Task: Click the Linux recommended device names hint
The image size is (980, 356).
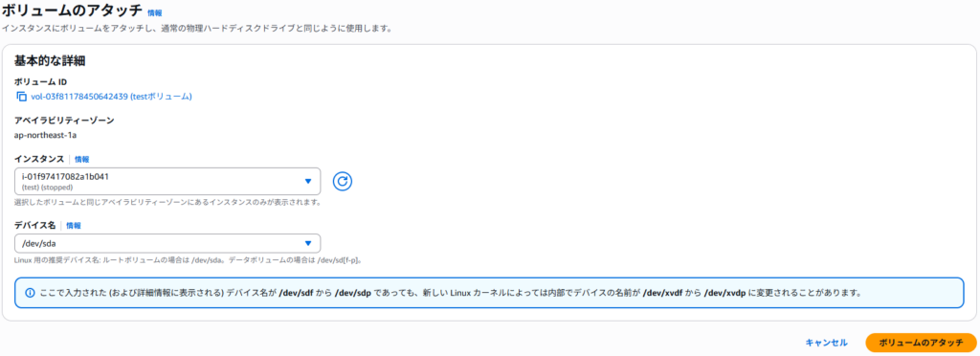Action: click(189, 259)
